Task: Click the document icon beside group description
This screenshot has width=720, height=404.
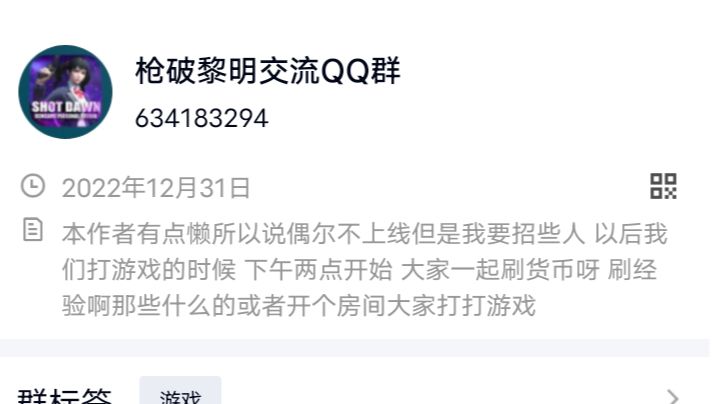Action: coord(33,230)
